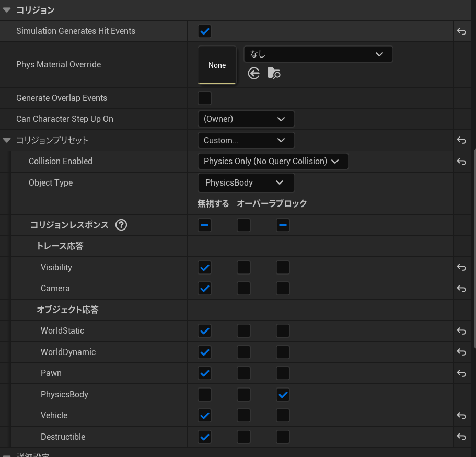The image size is (476, 457).
Task: Set PhysicsBody response to overlap
Action: tap(243, 394)
